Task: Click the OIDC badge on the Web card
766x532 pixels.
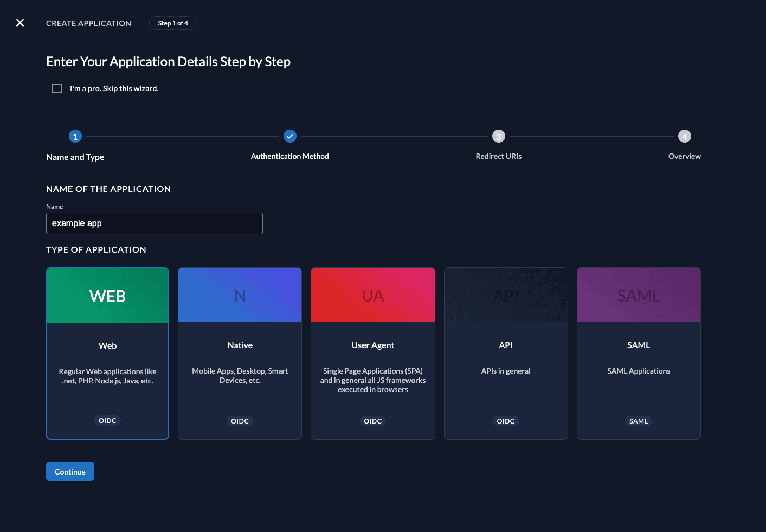Action: 107,420
